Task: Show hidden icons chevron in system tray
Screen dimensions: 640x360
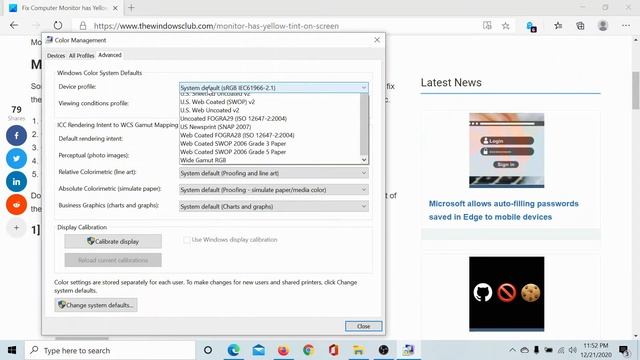Action: 512,350
